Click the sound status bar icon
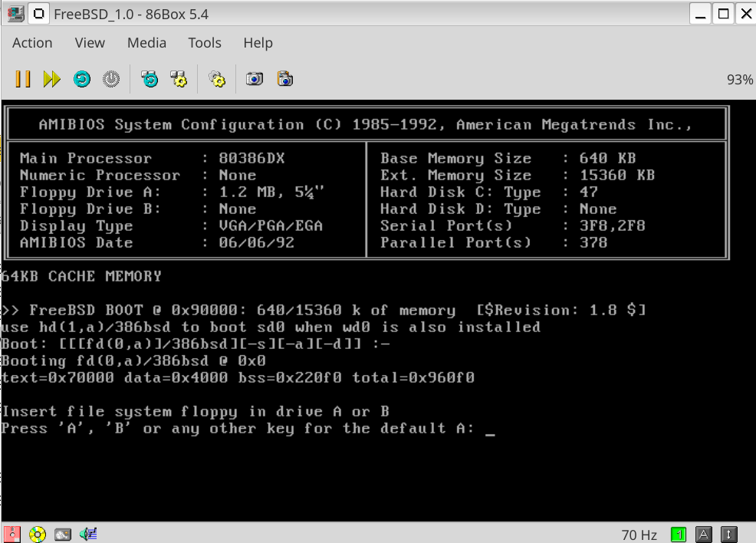 coord(88,534)
